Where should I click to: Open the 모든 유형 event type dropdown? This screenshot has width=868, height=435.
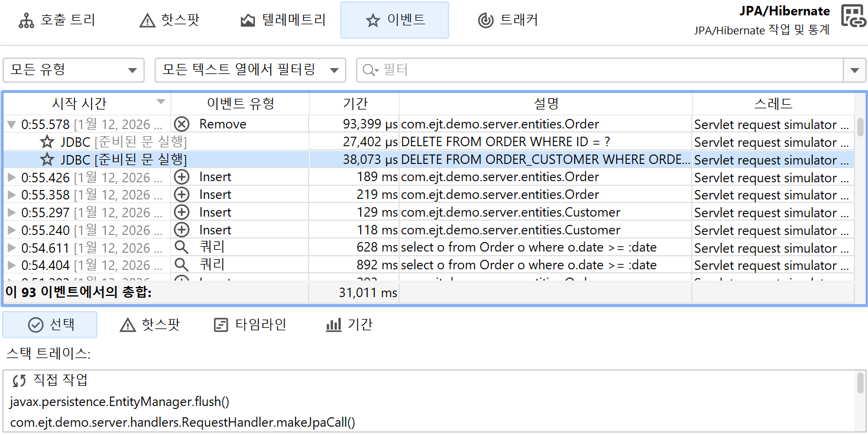(74, 70)
